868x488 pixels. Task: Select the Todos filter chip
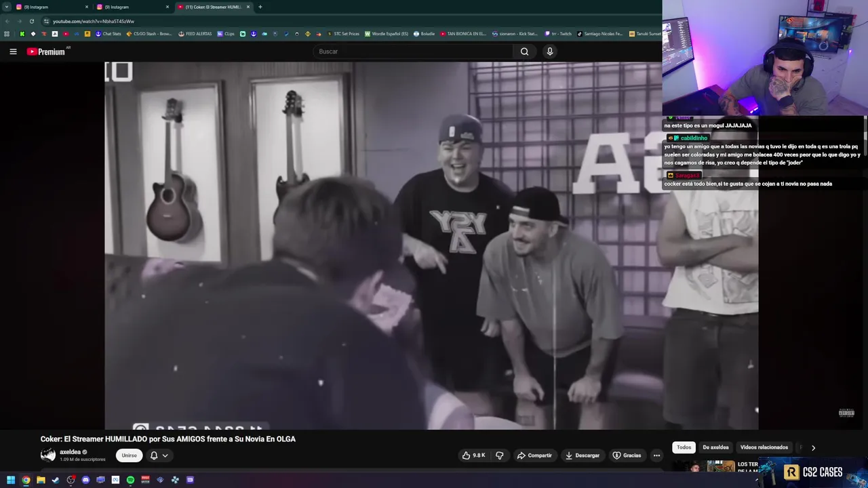click(684, 447)
